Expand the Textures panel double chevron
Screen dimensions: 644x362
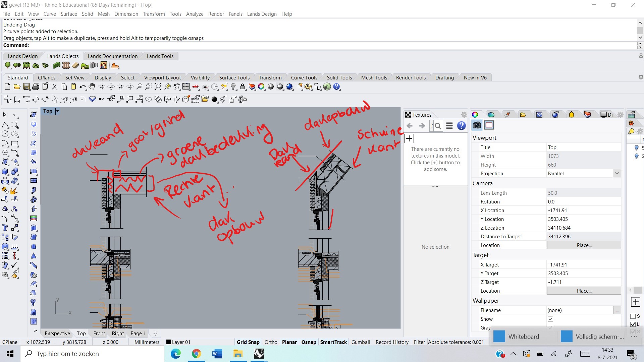pos(435,186)
